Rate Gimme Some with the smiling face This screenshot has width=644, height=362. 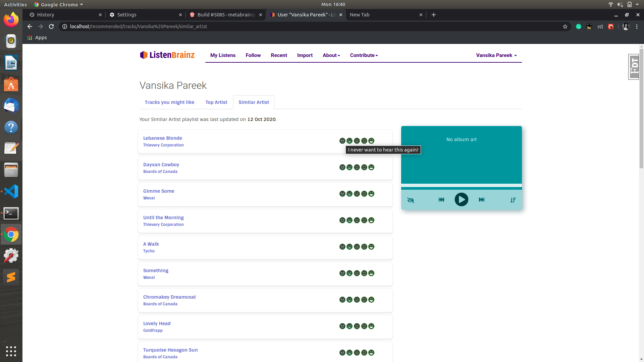pos(364,194)
